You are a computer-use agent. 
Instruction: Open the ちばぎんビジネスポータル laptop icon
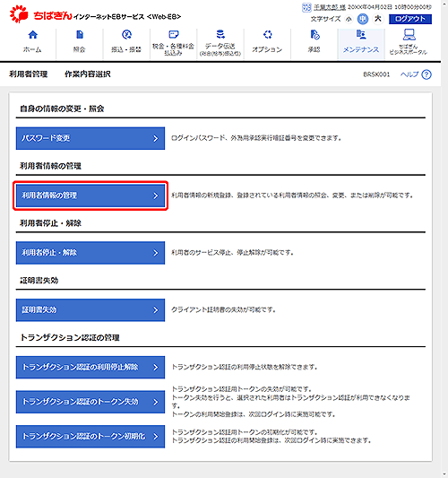click(409, 35)
